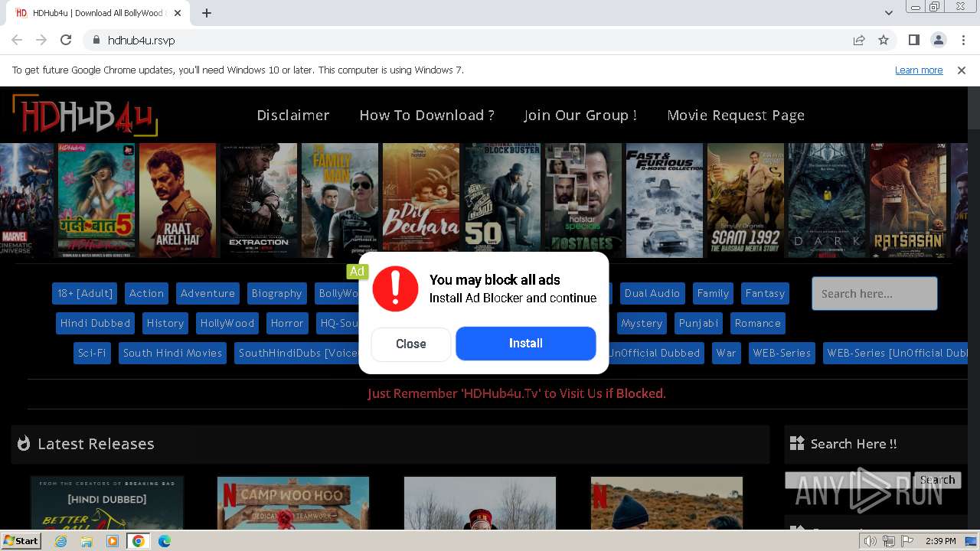Open the Hindi Dubbed Better Call release

(x=107, y=503)
